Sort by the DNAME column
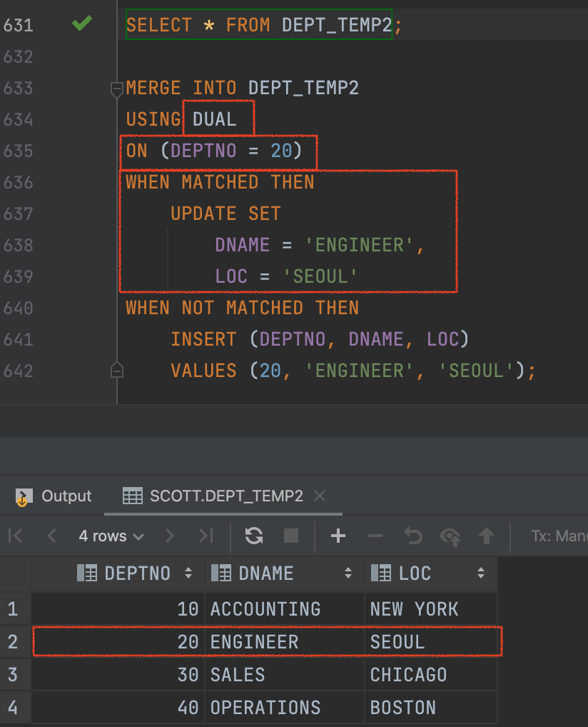Screen dimensions: 588x727 coord(348,573)
